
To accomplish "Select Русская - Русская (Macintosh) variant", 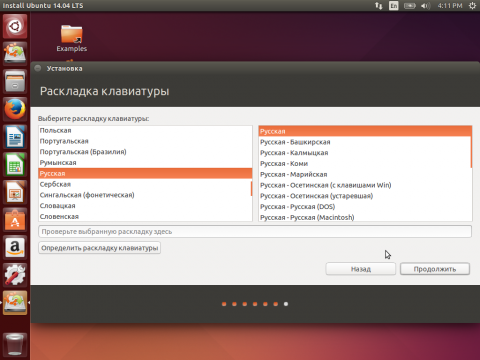I will click(x=365, y=217).
